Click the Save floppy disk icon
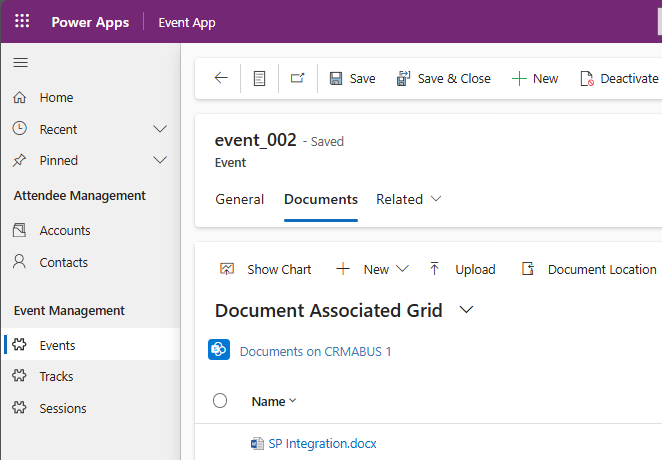The width and height of the screenshot is (662, 460). click(x=336, y=78)
